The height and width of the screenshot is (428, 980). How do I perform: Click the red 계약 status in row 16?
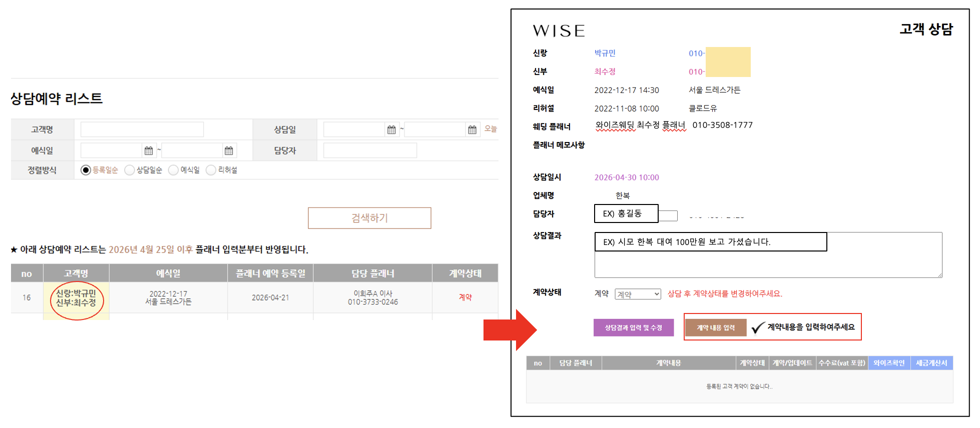pyautogui.click(x=465, y=297)
